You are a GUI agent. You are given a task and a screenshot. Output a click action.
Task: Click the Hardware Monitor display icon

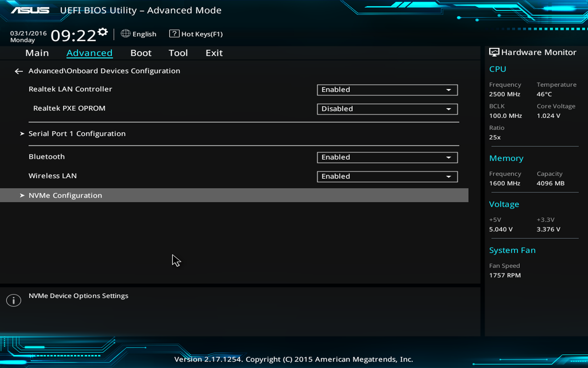pyautogui.click(x=494, y=52)
